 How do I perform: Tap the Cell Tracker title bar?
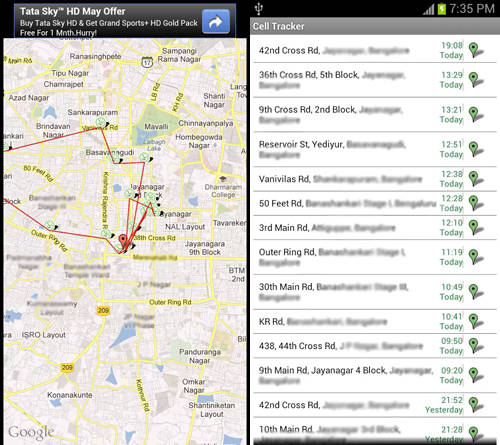[x=375, y=26]
